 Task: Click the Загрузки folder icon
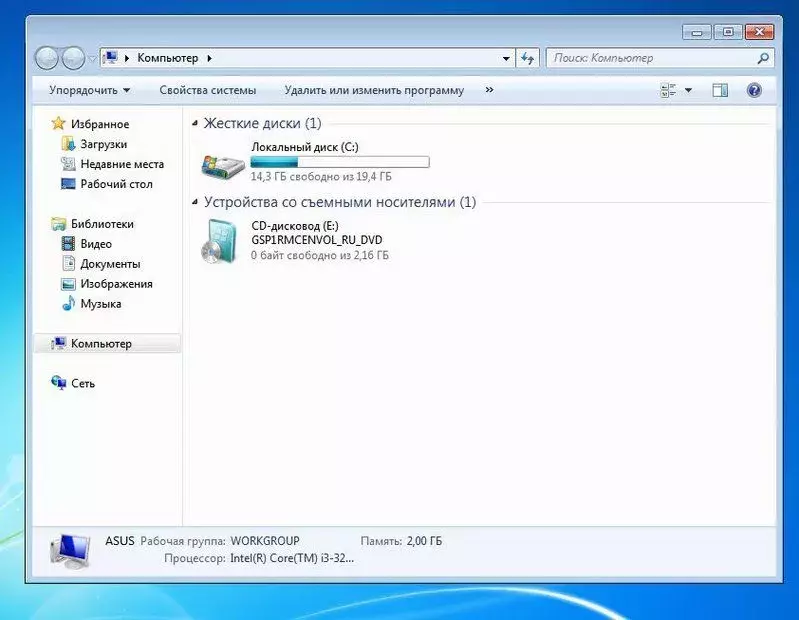pyautogui.click(x=68, y=144)
